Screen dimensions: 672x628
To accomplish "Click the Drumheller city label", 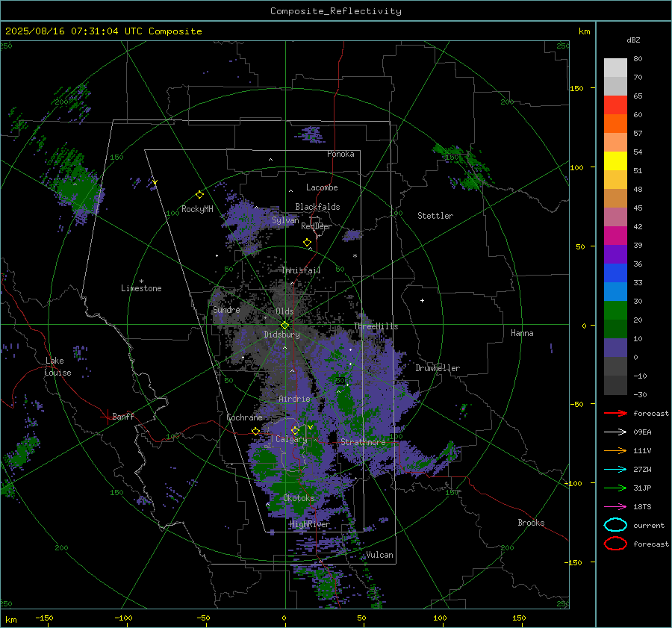I will (438, 368).
